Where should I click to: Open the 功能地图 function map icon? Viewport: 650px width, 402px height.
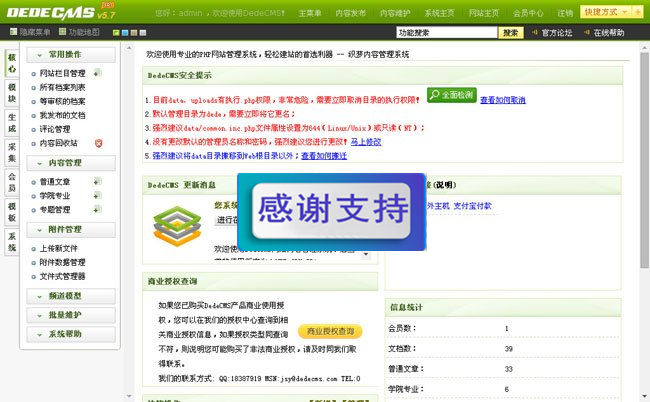tap(63, 32)
